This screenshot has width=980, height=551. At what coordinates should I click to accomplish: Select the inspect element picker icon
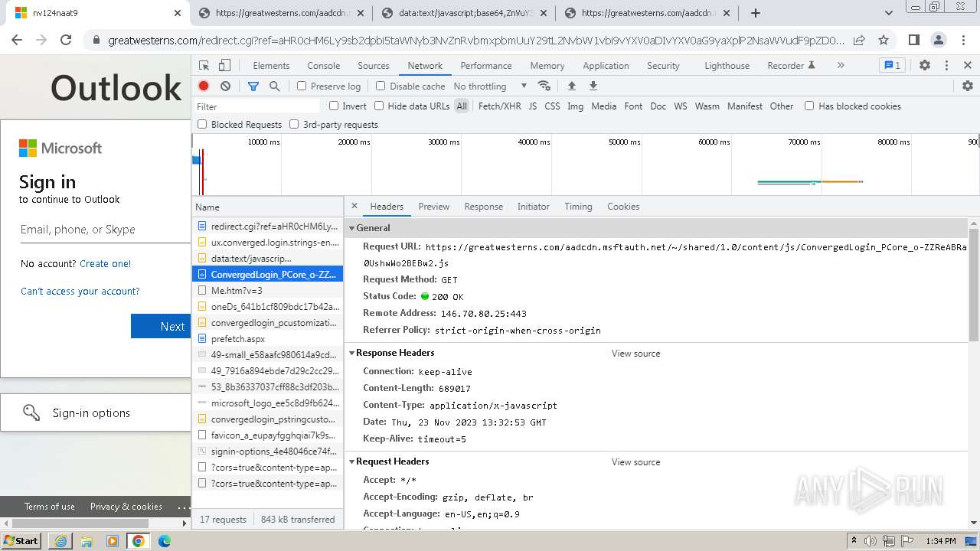tap(204, 66)
